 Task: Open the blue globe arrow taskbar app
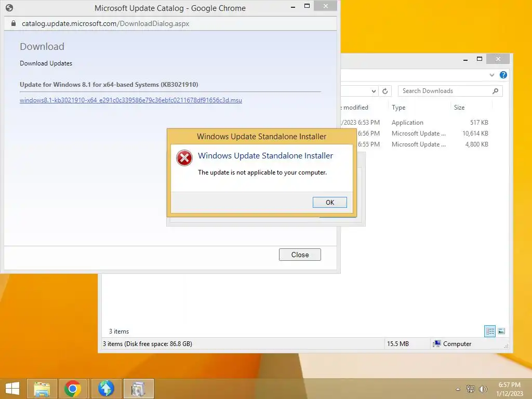[x=106, y=389]
